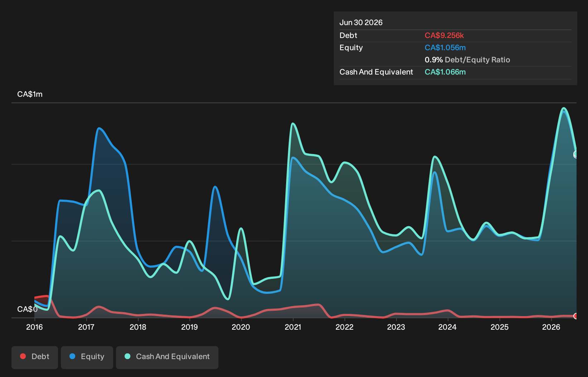Click the 2024 x-axis label

tap(448, 327)
